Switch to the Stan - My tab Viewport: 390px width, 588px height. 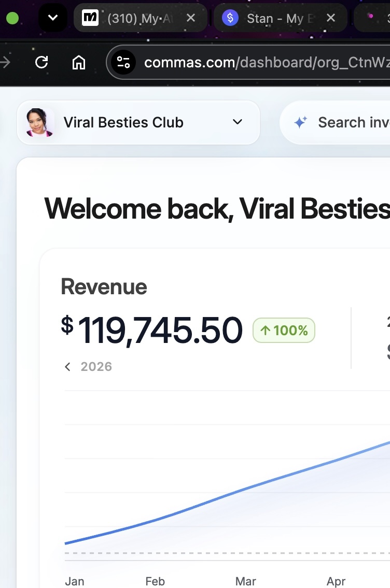click(x=280, y=18)
